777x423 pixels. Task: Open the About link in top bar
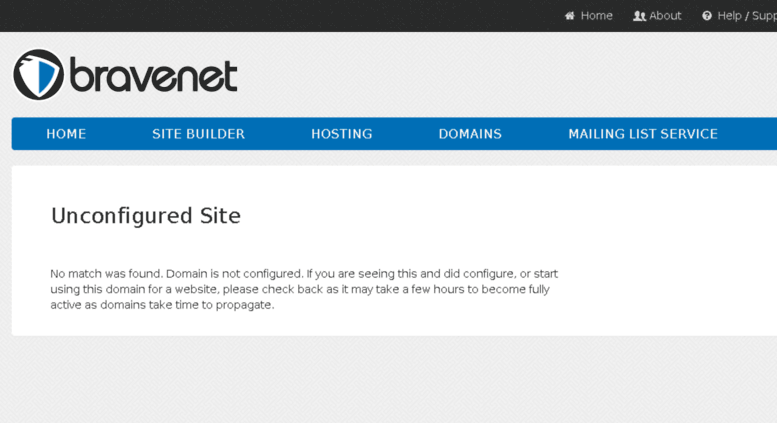pyautogui.click(x=665, y=16)
